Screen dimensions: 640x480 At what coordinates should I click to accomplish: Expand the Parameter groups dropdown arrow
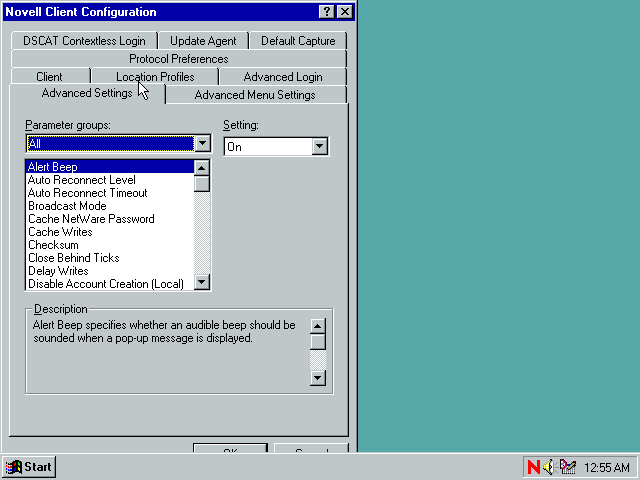click(202, 143)
